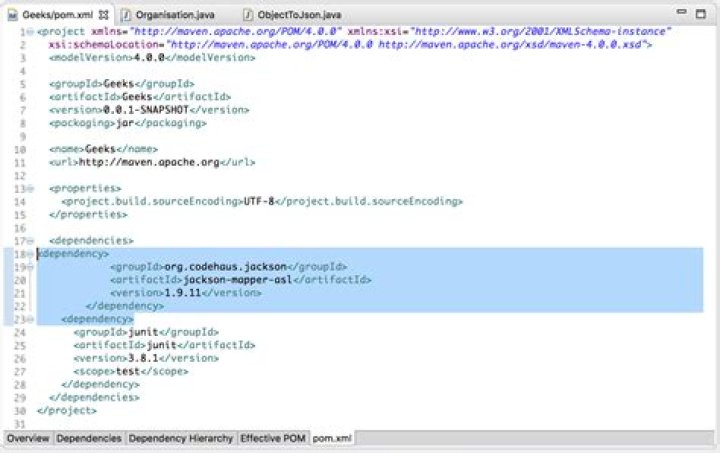Maximize the editor view
The width and height of the screenshot is (720, 453).
pos(701,14)
